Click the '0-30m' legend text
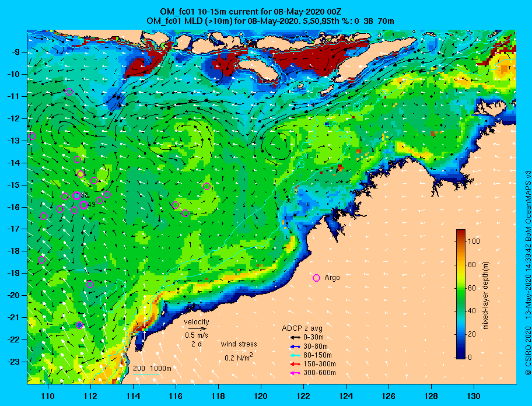Screen dimensions: 532x406 tap(313, 338)
